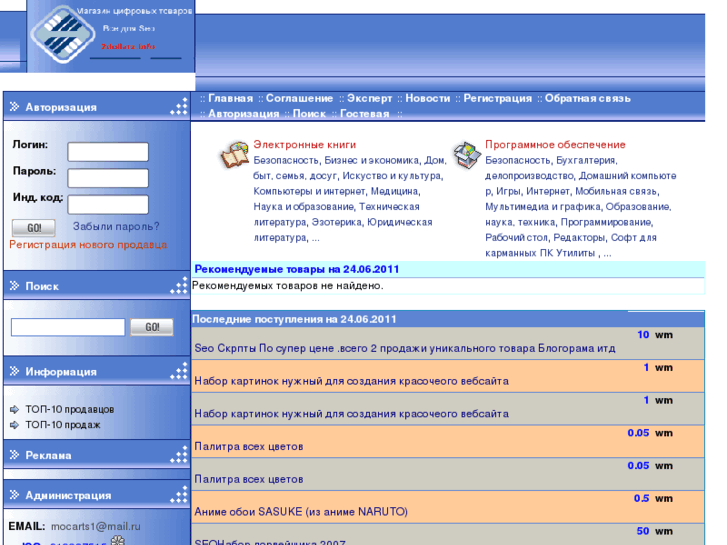Screen dimensions: 727x545
Task: Open the Аниме обои SASUKE product listing
Action: tap(301, 511)
